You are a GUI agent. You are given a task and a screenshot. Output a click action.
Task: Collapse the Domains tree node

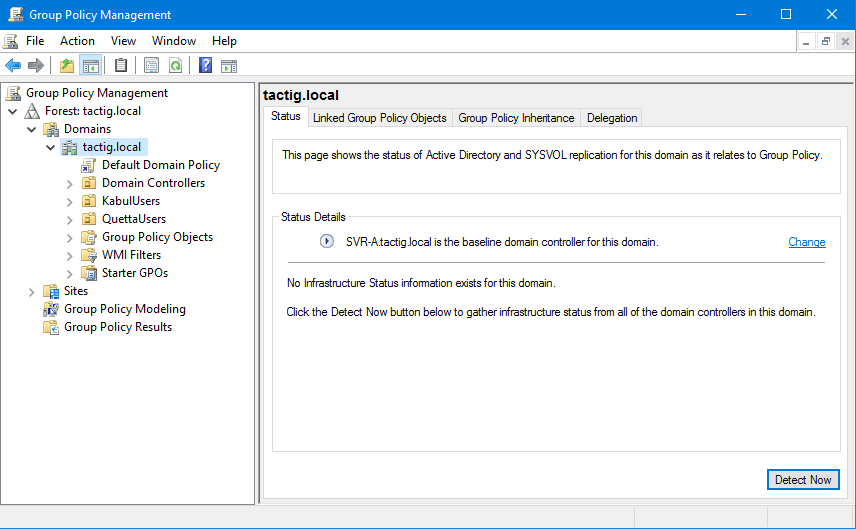[32, 129]
